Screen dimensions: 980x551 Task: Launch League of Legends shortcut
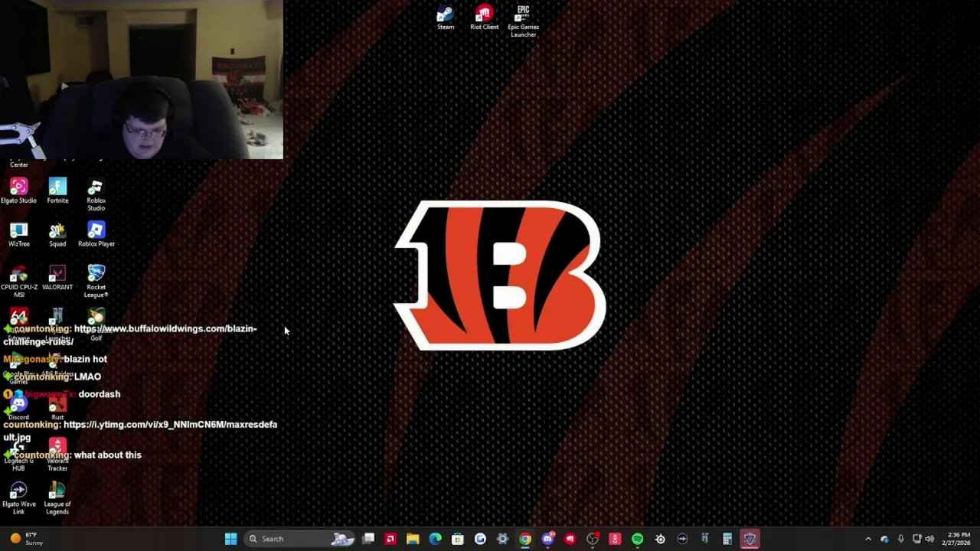pyautogui.click(x=57, y=498)
